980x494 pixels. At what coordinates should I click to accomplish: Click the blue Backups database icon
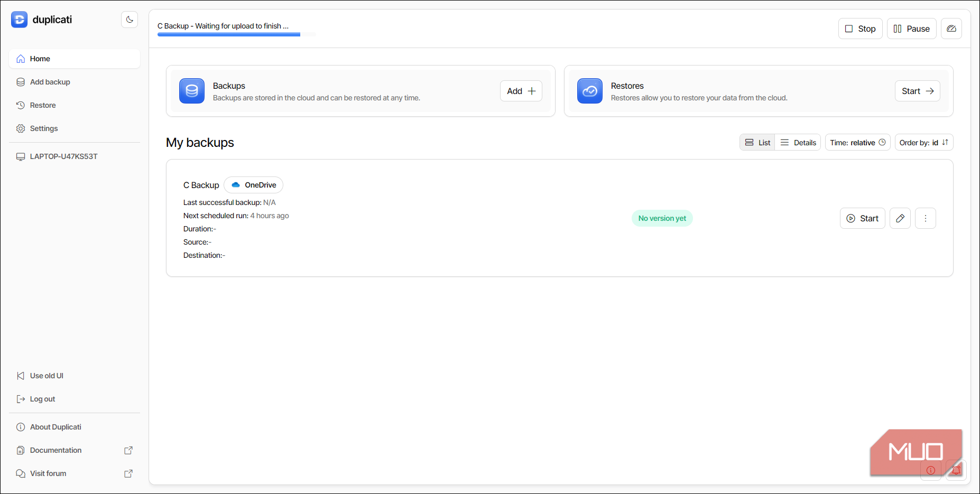pos(192,91)
